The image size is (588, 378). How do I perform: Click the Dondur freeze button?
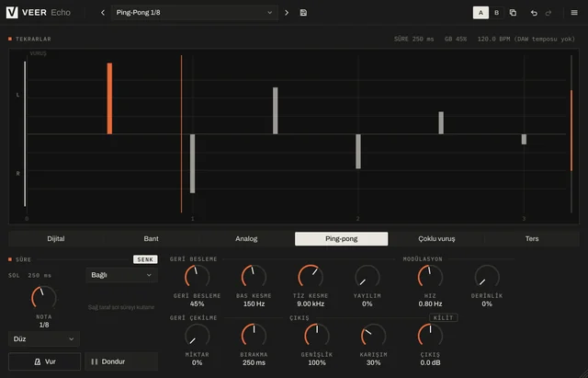pos(121,361)
